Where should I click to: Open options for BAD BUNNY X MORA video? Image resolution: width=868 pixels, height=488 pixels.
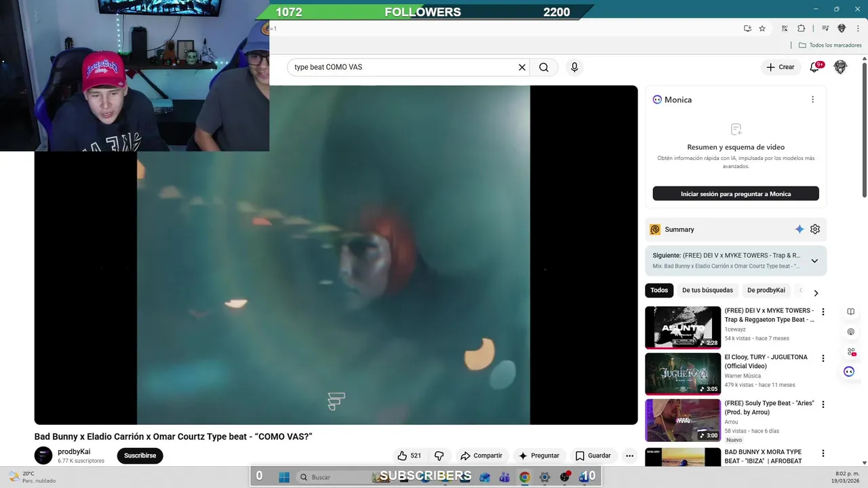[823, 453]
